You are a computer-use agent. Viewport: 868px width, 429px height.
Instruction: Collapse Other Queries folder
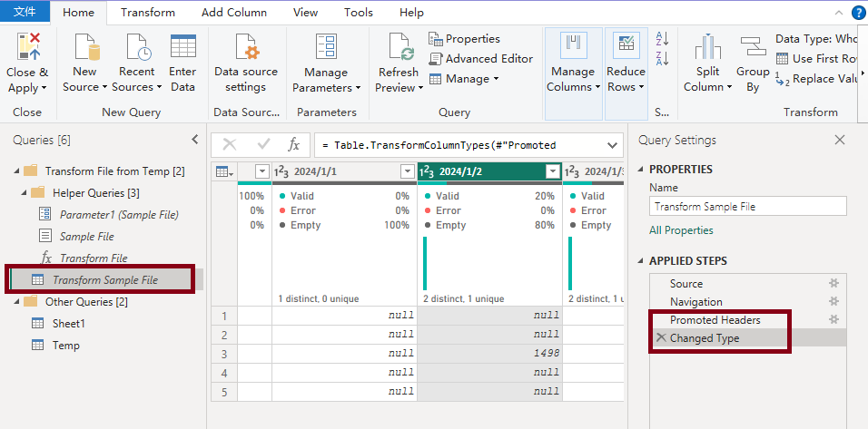point(16,302)
